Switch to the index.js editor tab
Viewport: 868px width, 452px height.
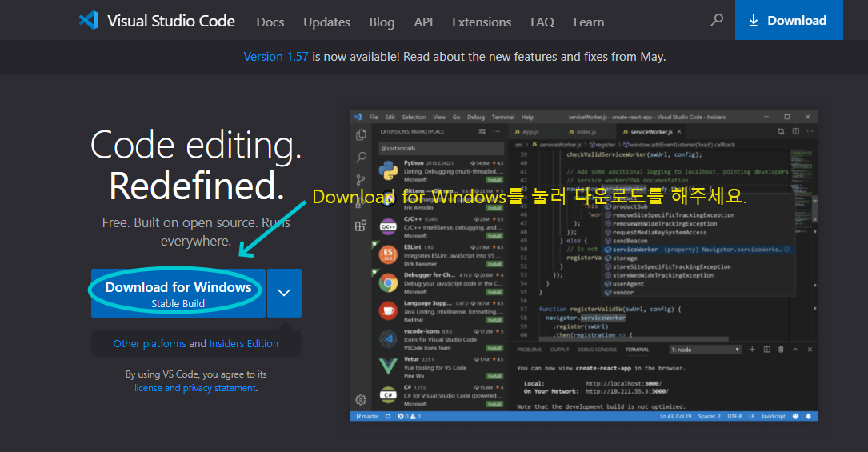(x=582, y=132)
